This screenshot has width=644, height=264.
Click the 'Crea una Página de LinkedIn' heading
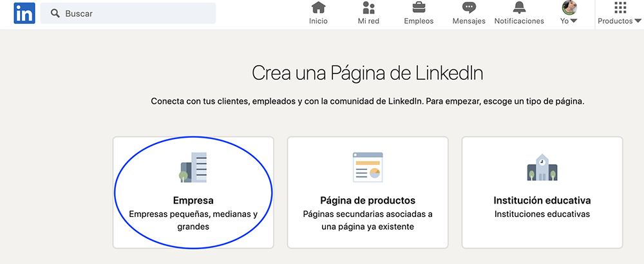click(368, 73)
